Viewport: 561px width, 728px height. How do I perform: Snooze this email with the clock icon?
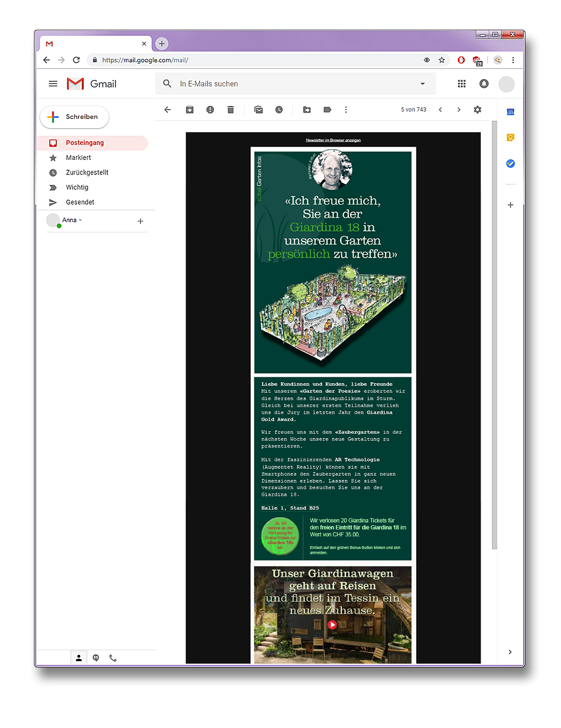279,110
